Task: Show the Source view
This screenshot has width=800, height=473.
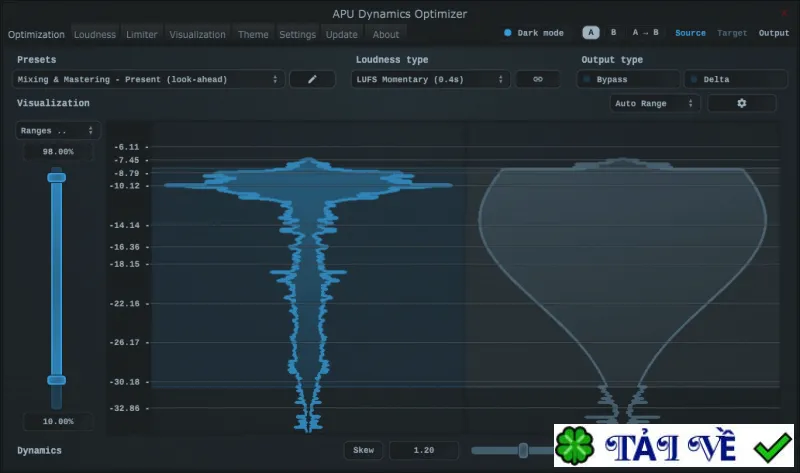Action: point(690,33)
